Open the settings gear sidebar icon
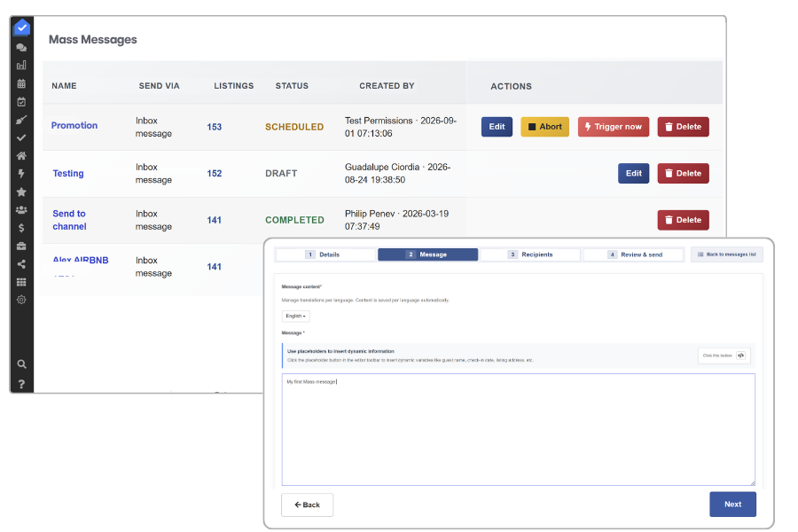Image resolution: width=798 pixels, height=532 pixels. [21, 300]
